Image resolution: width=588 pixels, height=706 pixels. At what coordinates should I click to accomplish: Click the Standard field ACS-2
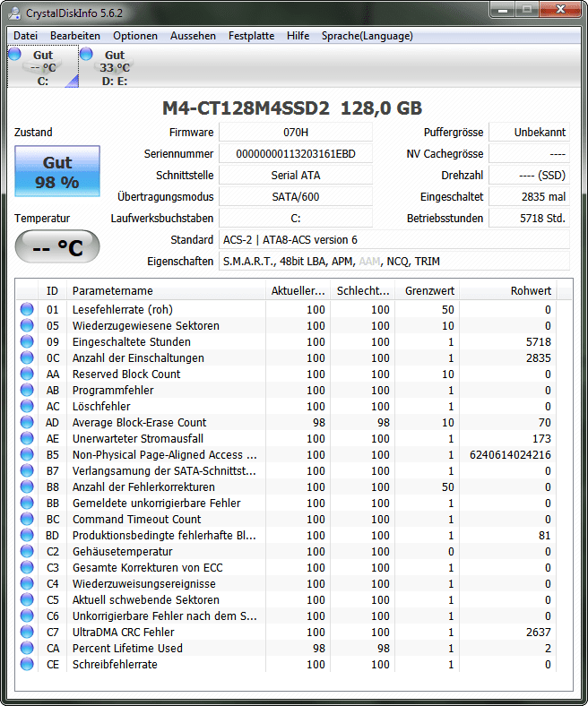(x=394, y=239)
